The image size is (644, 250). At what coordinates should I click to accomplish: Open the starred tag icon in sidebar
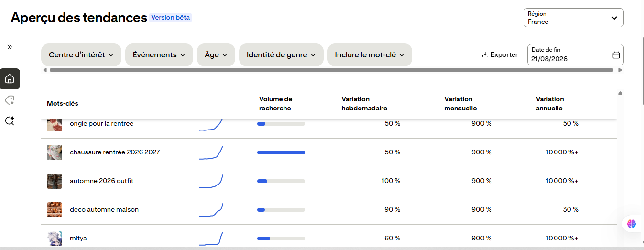[10, 100]
